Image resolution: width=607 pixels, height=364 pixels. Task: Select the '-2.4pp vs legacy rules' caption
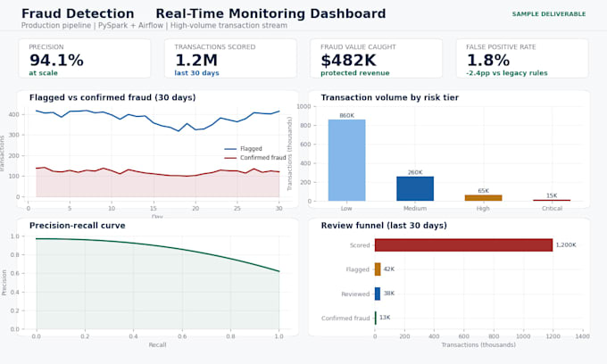click(507, 73)
